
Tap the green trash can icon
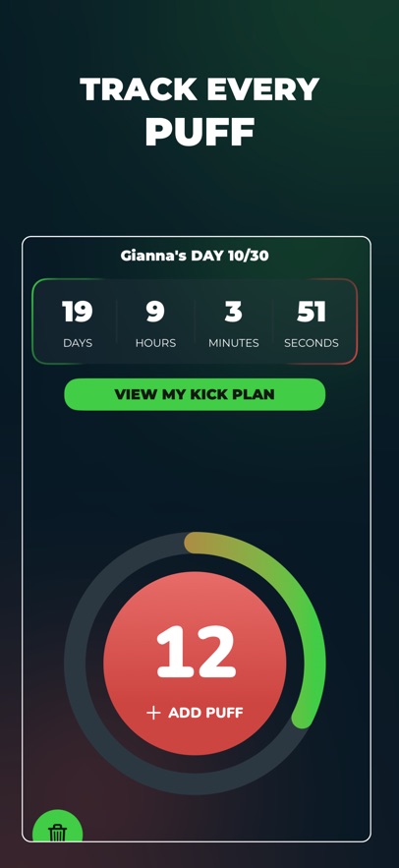58,827
